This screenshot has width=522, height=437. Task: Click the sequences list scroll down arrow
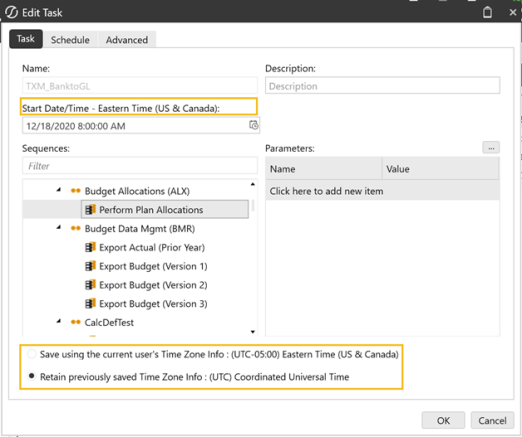pos(253,332)
